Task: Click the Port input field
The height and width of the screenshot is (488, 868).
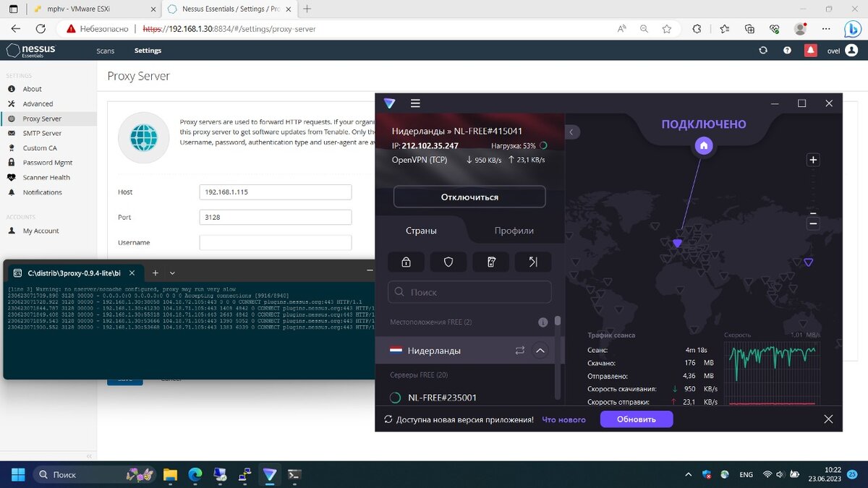Action: [275, 217]
